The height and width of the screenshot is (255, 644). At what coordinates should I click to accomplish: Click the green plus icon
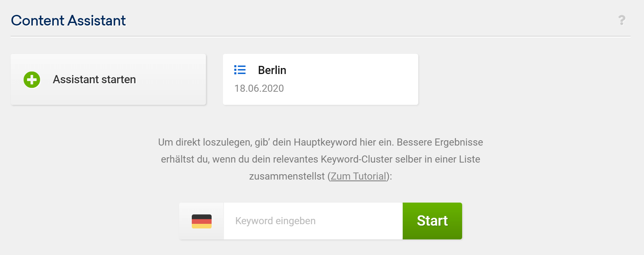[x=32, y=80]
